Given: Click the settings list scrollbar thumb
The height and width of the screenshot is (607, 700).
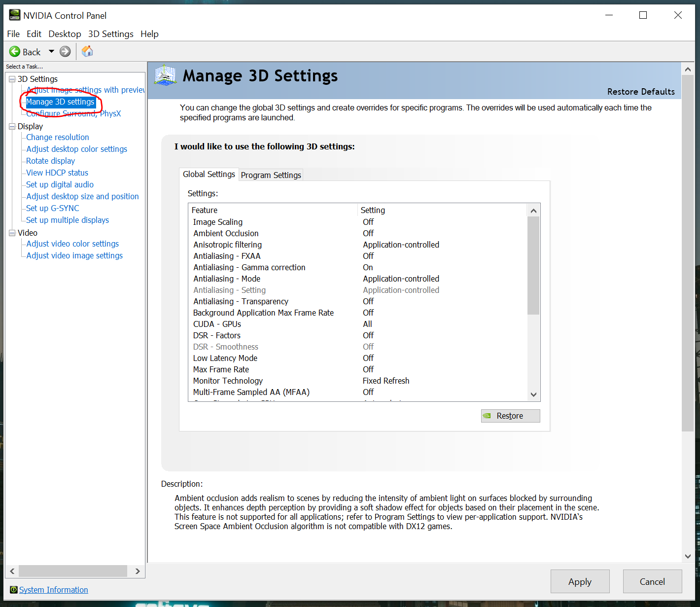Looking at the screenshot, I should (533, 265).
